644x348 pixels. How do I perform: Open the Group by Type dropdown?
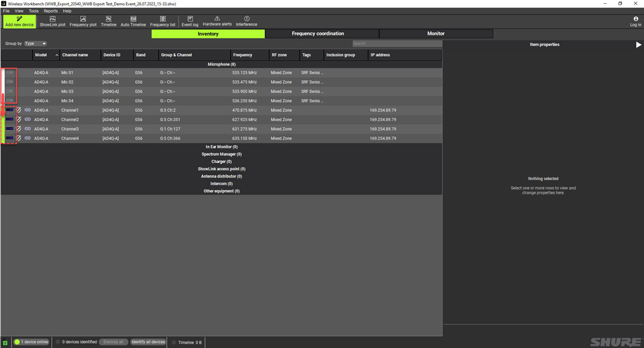tap(35, 44)
